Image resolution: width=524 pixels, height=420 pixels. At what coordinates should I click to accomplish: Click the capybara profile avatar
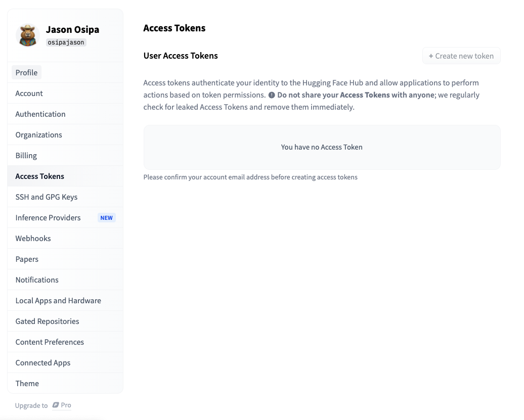pyautogui.click(x=28, y=35)
